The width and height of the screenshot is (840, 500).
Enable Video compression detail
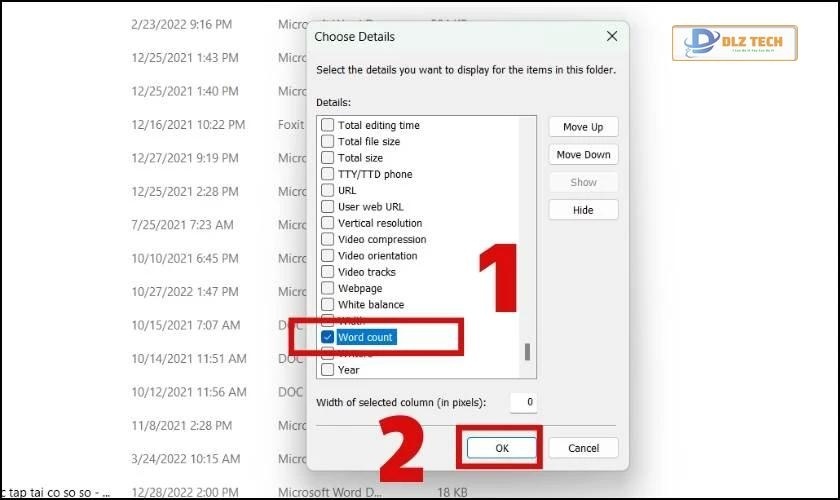[x=327, y=240]
